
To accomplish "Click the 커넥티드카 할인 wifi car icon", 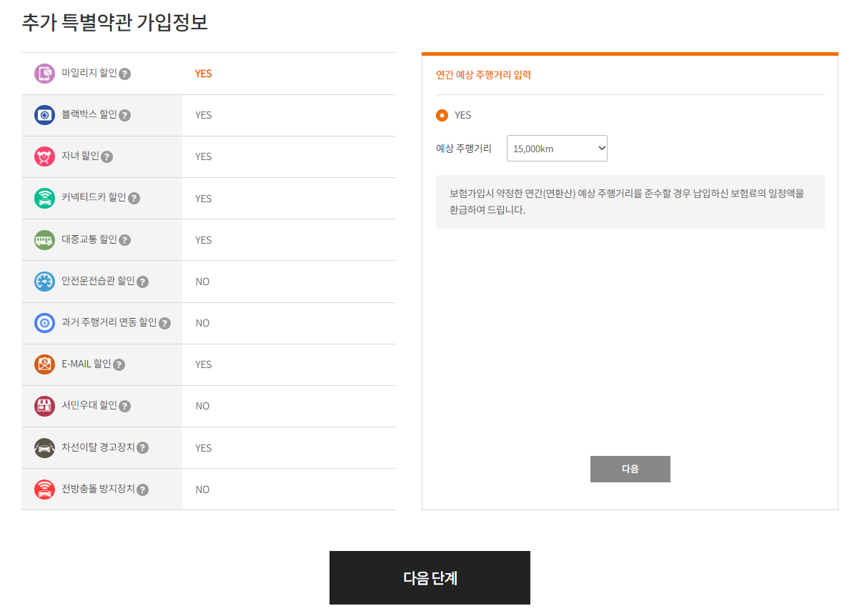I will (x=44, y=198).
